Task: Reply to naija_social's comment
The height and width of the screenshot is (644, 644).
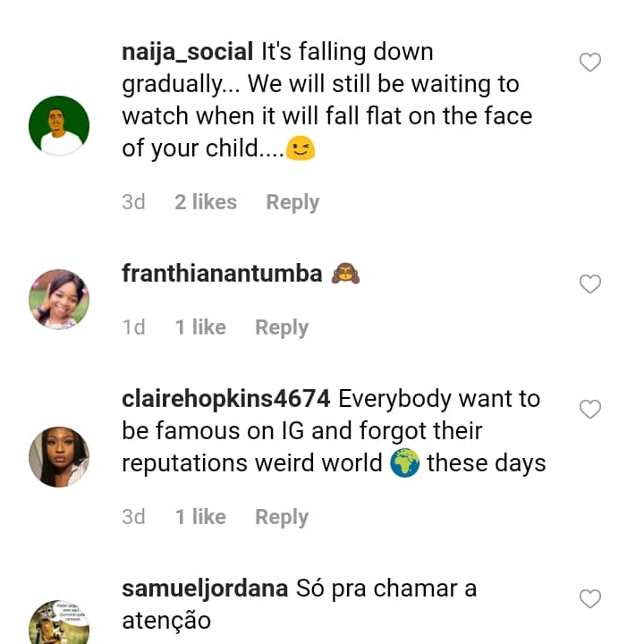Action: pos(292,202)
